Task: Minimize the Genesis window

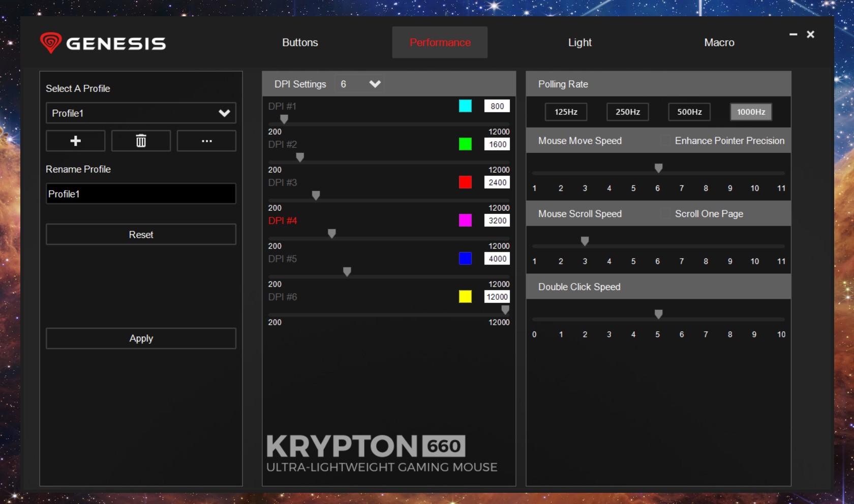Action: [x=793, y=35]
